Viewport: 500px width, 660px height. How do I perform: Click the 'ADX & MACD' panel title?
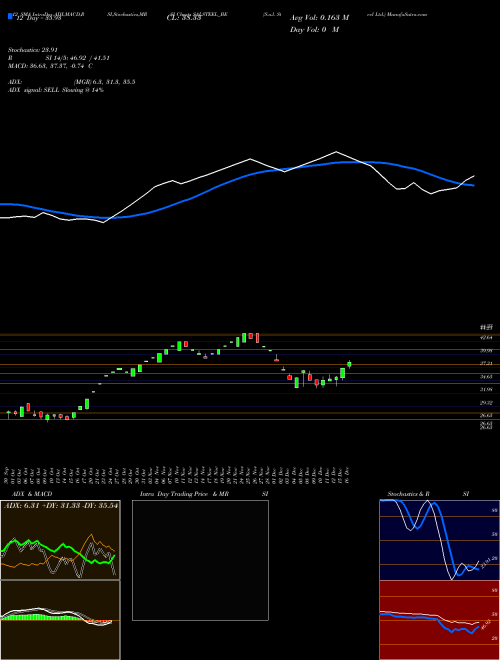pyautogui.click(x=32, y=494)
